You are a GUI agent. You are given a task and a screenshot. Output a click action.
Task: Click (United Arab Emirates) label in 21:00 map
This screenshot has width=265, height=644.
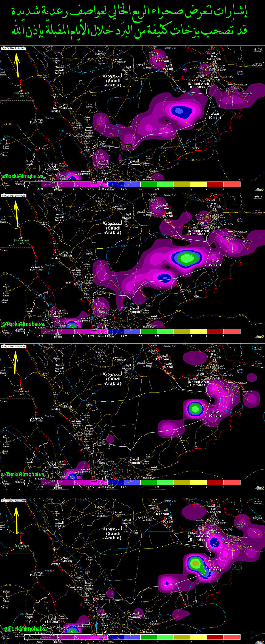[x=198, y=85]
